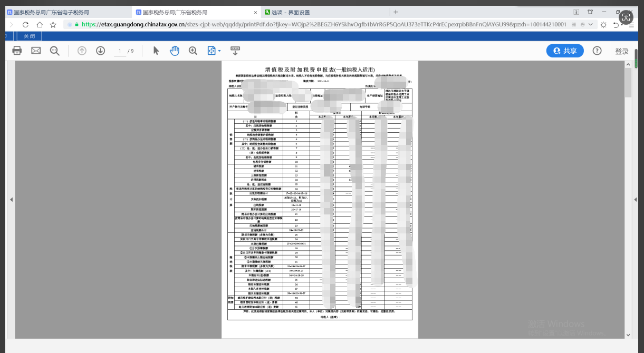The image size is (644, 353).
Task: Go to next page with down arrow
Action: click(x=100, y=51)
